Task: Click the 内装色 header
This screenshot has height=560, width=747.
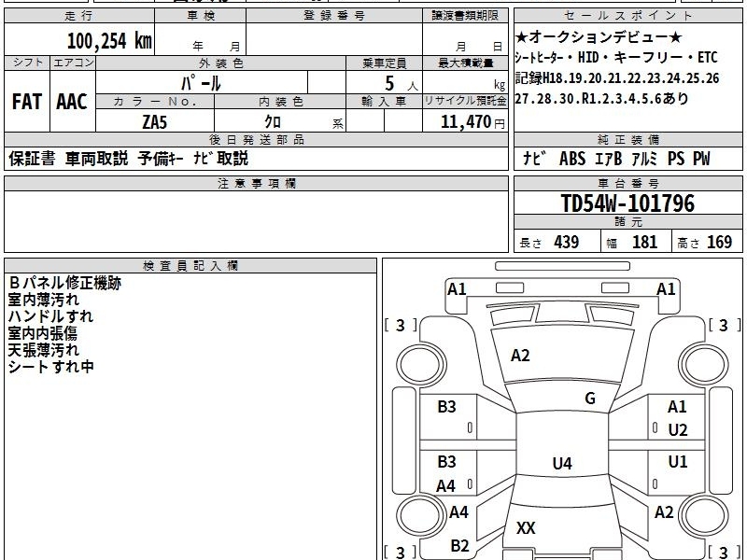Action: click(x=280, y=102)
